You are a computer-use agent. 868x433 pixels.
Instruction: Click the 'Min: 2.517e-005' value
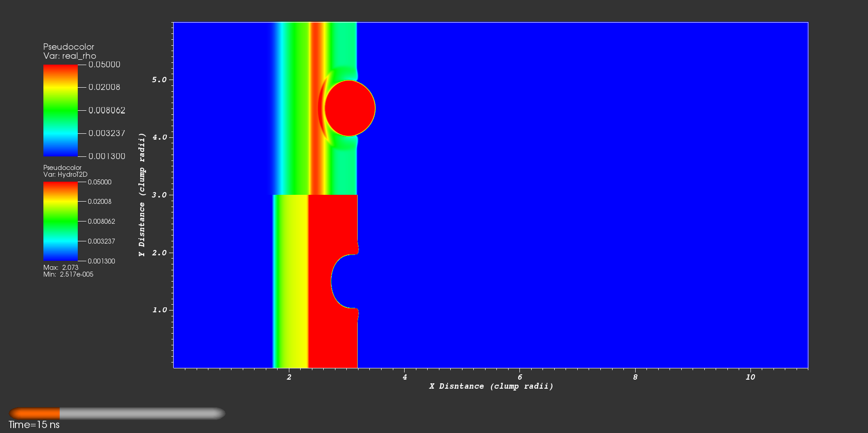tap(68, 274)
